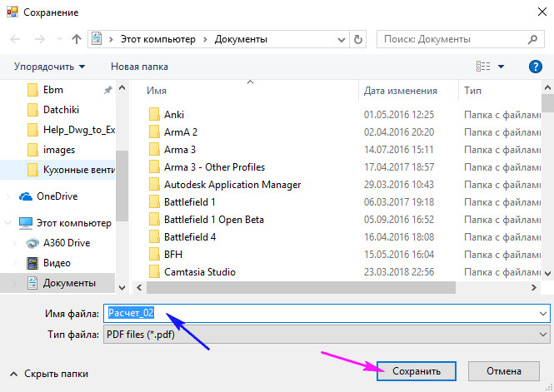This screenshot has width=554, height=392.
Task: Select OneDrive cloud icon in sidebar
Action: click(x=26, y=196)
